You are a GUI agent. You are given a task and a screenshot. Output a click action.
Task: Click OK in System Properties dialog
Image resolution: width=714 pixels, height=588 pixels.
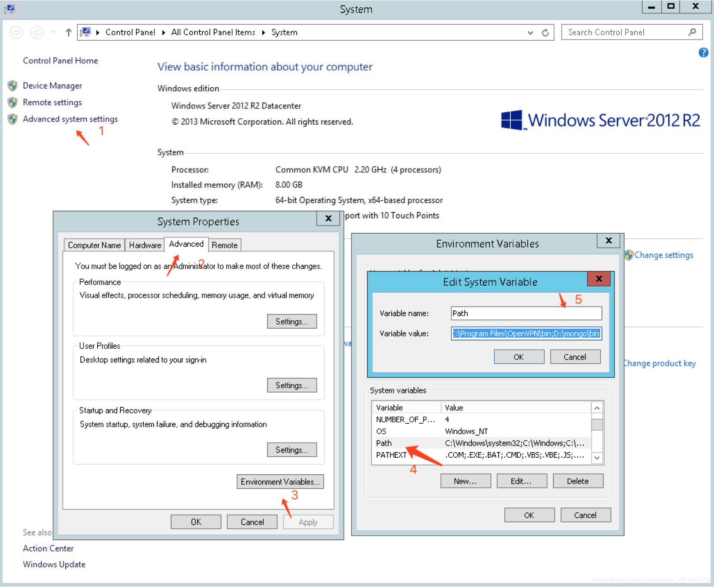click(x=196, y=522)
